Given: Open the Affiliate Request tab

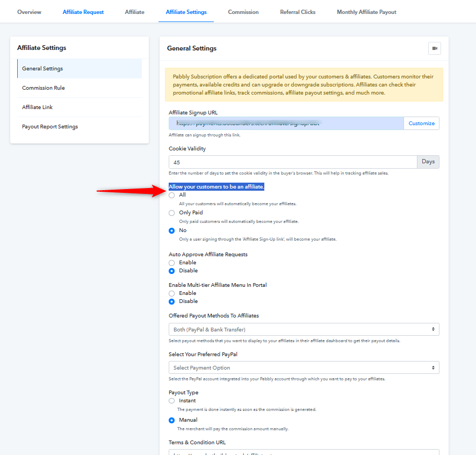Looking at the screenshot, I should click(x=83, y=12).
